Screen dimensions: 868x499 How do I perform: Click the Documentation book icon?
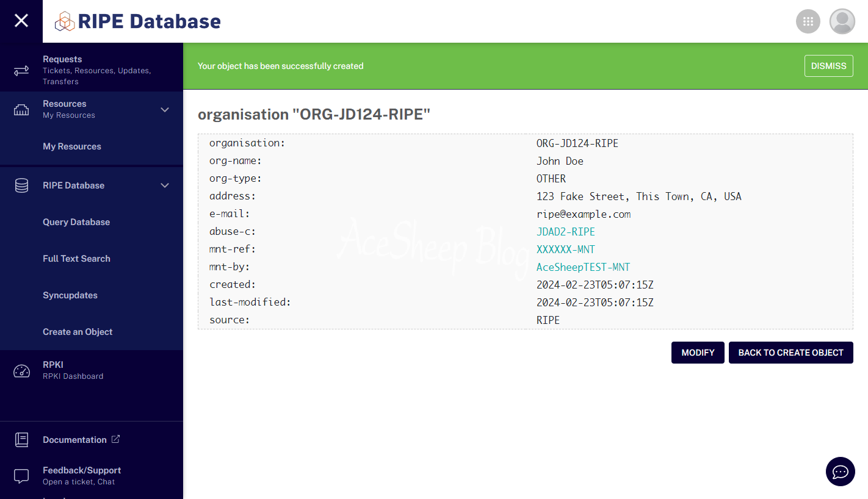(x=21, y=440)
